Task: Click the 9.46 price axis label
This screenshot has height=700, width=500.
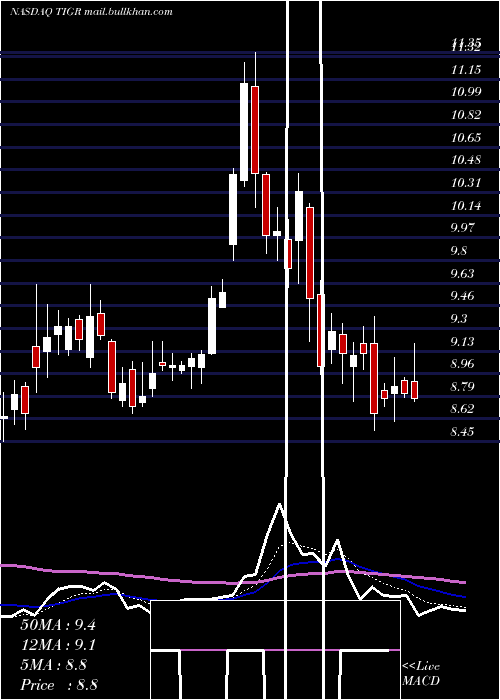Action: [x=462, y=296]
